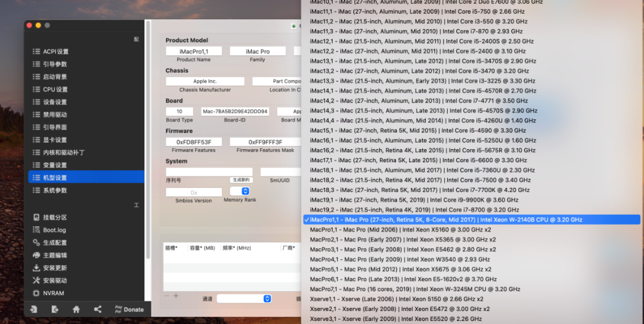Viewport: 644px width, 324px height.
Task: Open the 主题编辑 theme editor tool
Action: [49, 255]
